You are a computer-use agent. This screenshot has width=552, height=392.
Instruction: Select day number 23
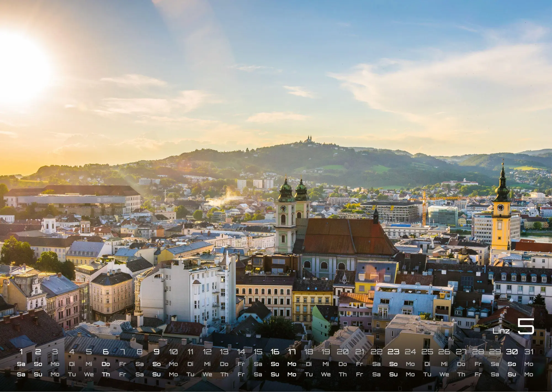tap(393, 352)
